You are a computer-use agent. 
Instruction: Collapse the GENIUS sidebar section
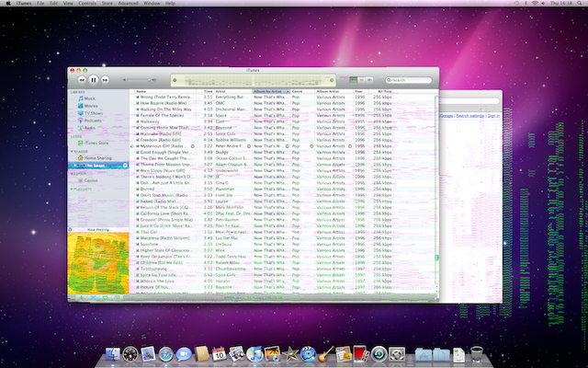pyautogui.click(x=72, y=174)
